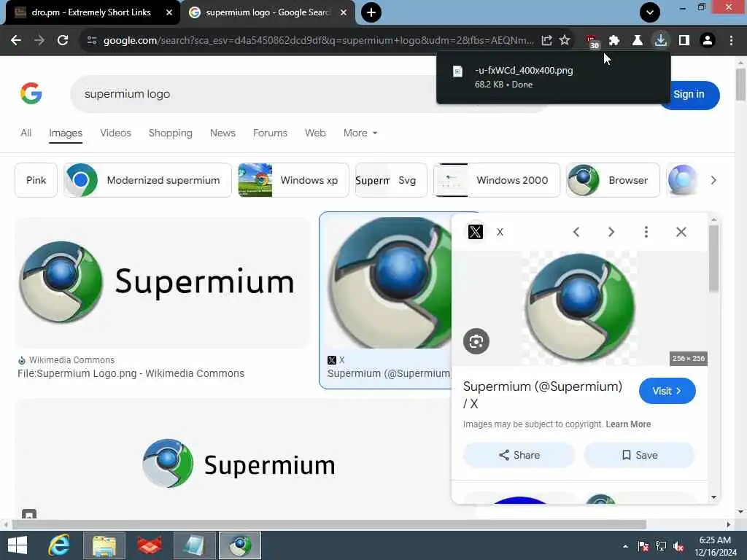The height and width of the screenshot is (560, 747).
Task: Click the share page icon in address bar
Action: tap(547, 41)
